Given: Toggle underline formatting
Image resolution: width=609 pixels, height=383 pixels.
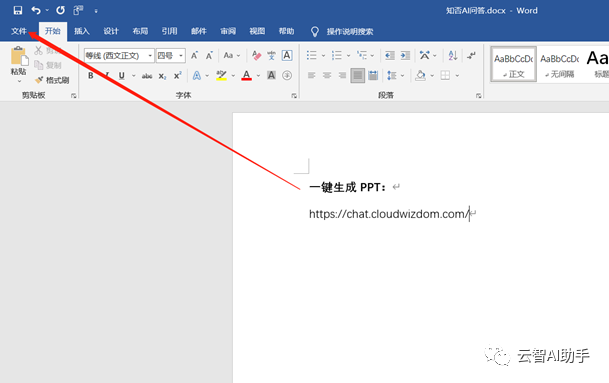Looking at the screenshot, I should click(x=122, y=75).
